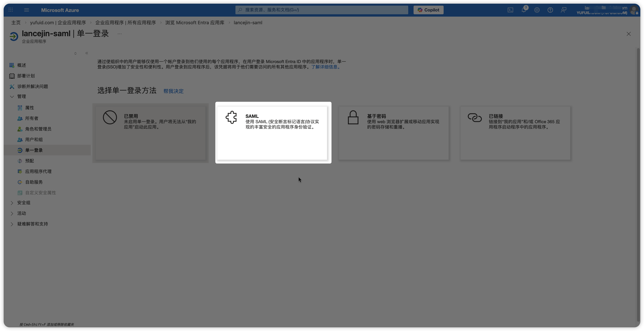Choose the password-based sign-on card
The height and width of the screenshot is (331, 644).
tap(393, 133)
